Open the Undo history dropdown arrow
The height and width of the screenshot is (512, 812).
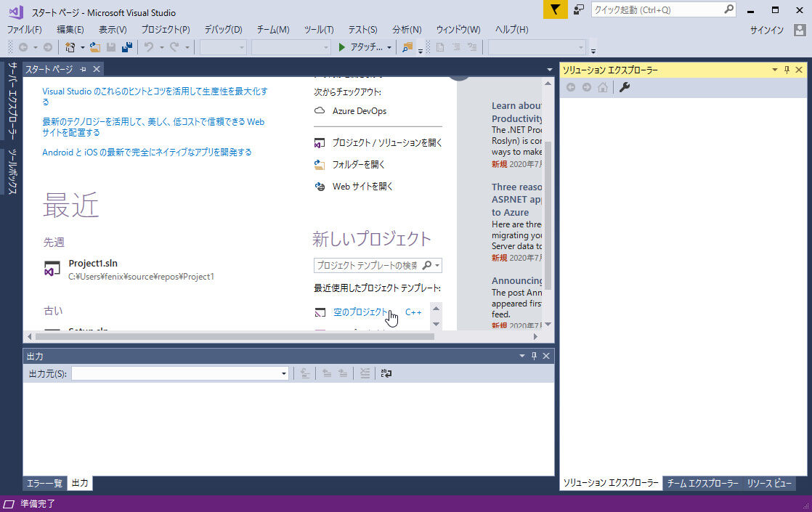click(161, 47)
